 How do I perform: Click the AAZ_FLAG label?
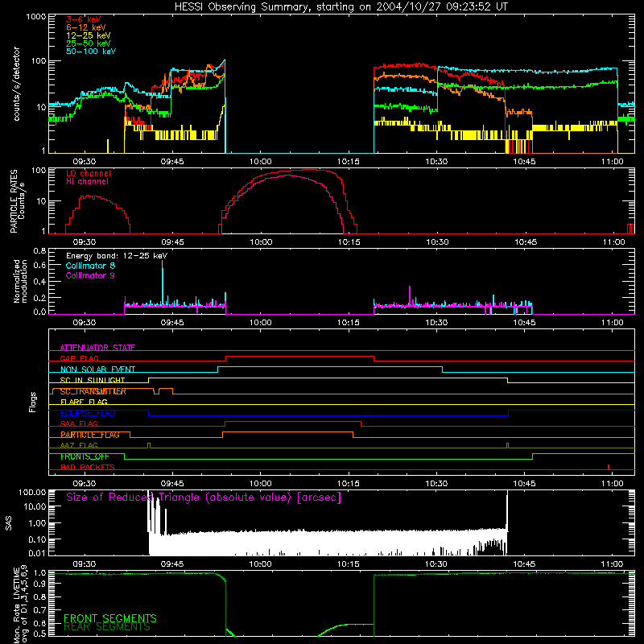[79, 445]
